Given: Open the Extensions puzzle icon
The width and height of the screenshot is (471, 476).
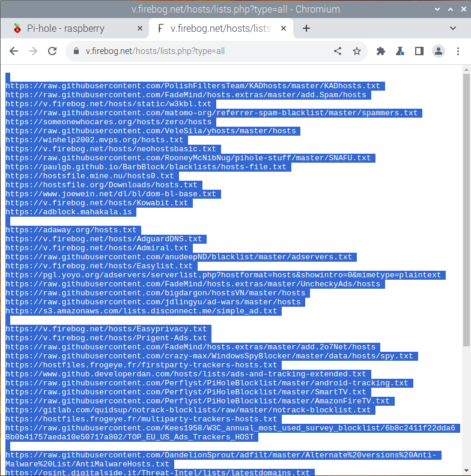Looking at the screenshot, I should (x=380, y=51).
